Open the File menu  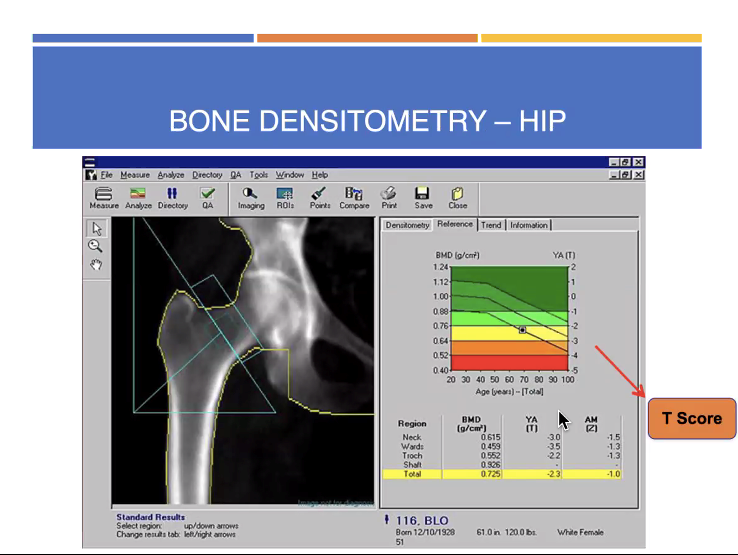tap(106, 175)
